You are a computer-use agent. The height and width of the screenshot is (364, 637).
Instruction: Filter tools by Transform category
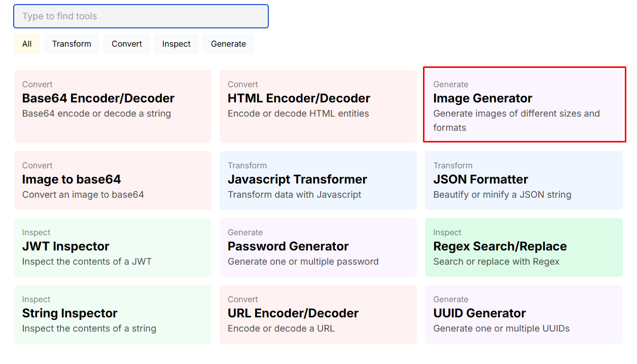point(71,44)
